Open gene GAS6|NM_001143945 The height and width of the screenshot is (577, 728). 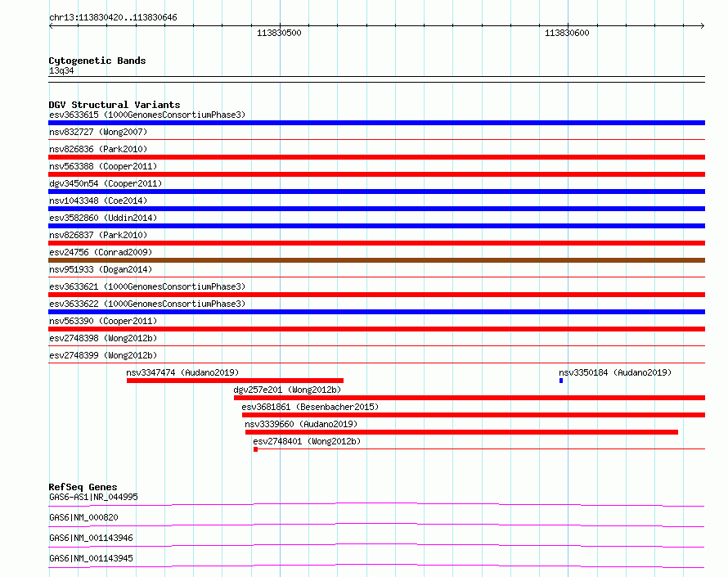91,558
